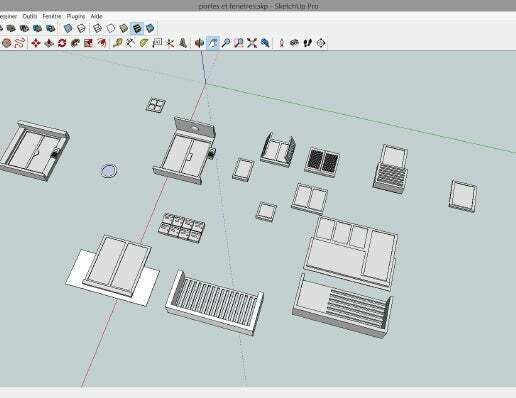The width and height of the screenshot is (516, 398).
Task: Select the Pan camera tool
Action: 213,43
